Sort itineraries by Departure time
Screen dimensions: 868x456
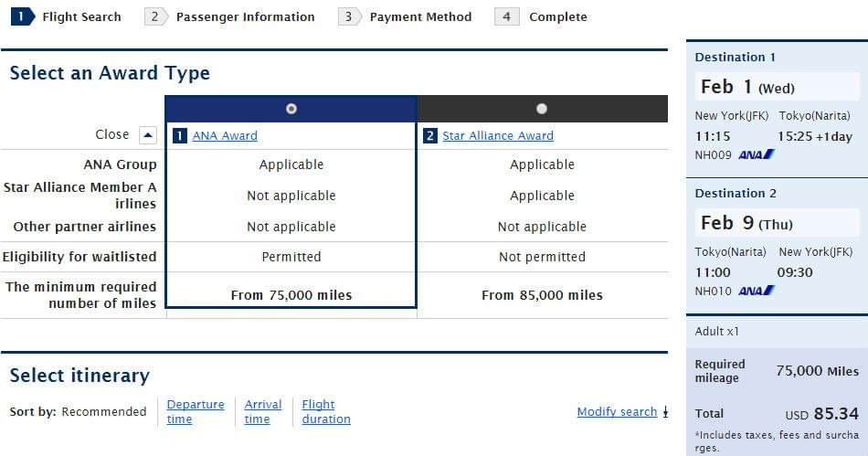coord(196,411)
